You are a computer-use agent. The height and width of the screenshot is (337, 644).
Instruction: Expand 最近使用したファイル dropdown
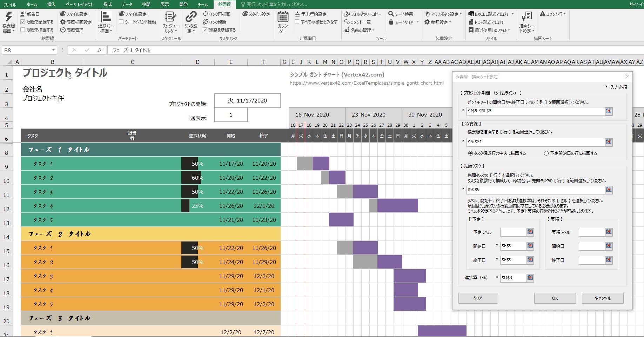tap(509, 31)
